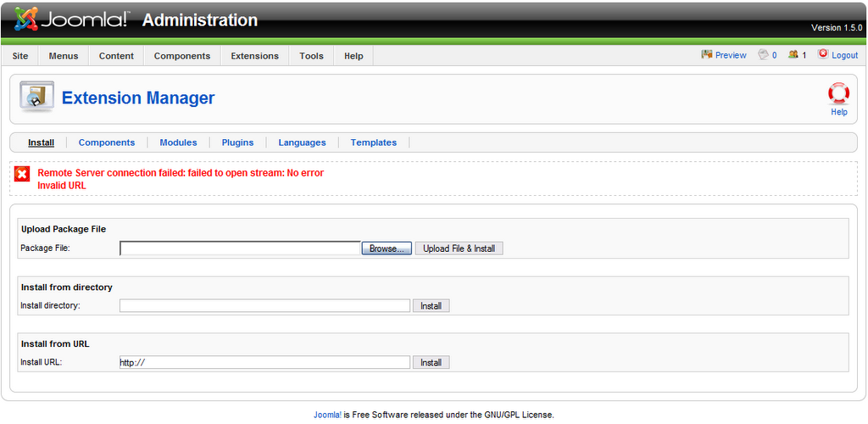Click the Upload File & Install button
This screenshot has height=424, width=868.
(x=459, y=248)
